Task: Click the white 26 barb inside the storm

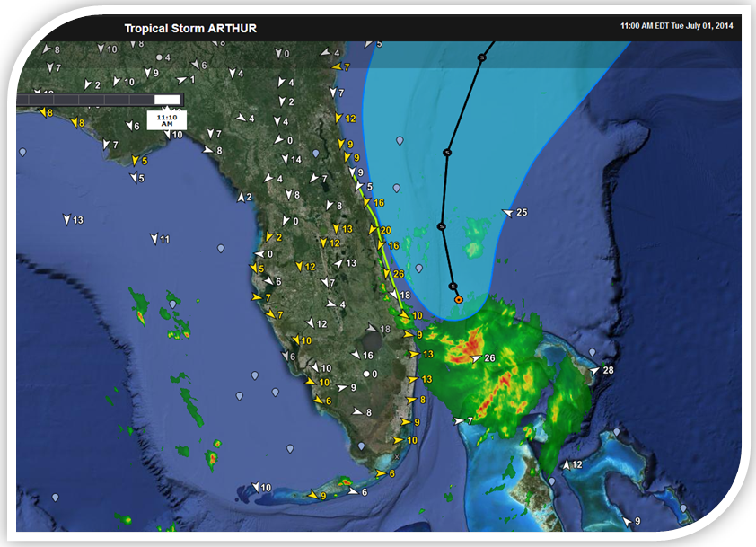Action: tap(476, 357)
